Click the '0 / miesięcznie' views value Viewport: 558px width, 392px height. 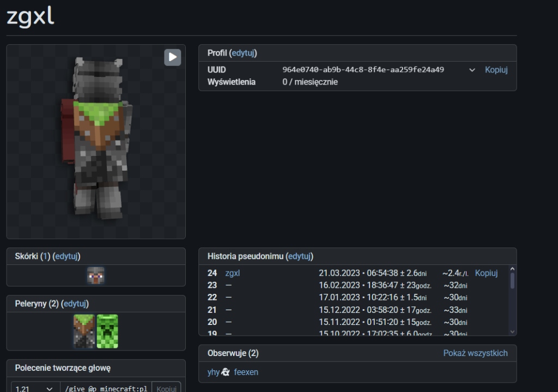click(x=310, y=82)
